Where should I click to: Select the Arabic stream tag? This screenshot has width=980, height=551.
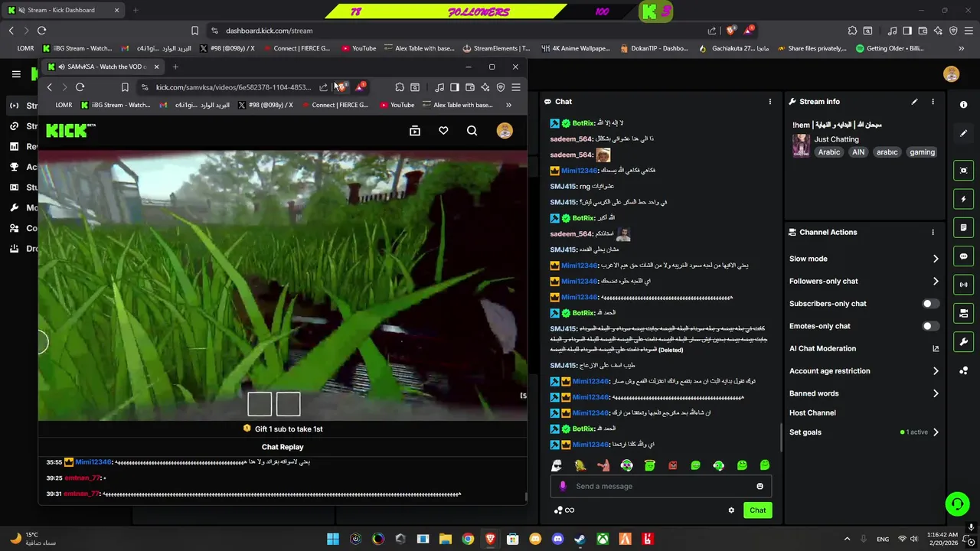tap(828, 152)
